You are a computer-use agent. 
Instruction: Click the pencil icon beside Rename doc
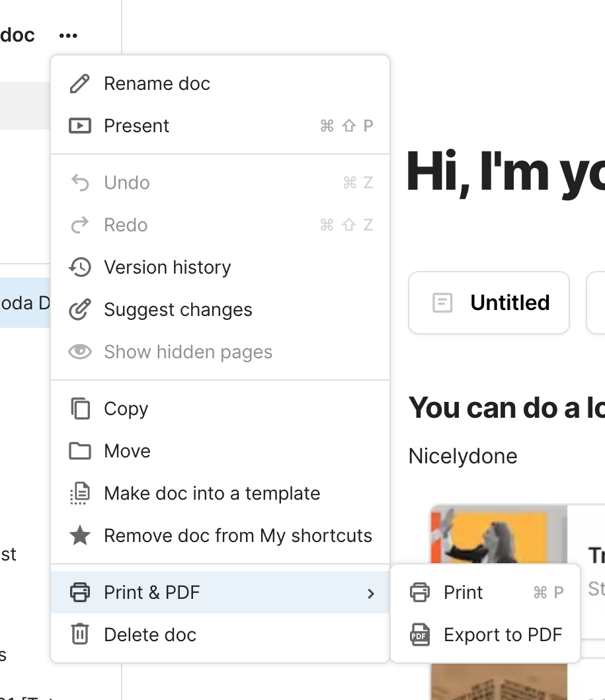79,83
